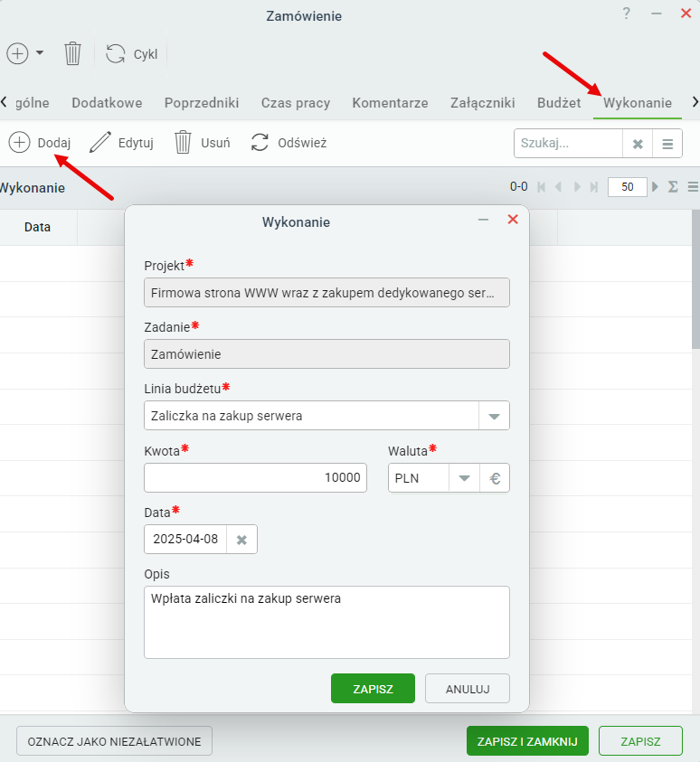Image resolution: width=700 pixels, height=762 pixels.
Task: Expand the Linia budżetu dropdown arrow
Action: coord(494,416)
